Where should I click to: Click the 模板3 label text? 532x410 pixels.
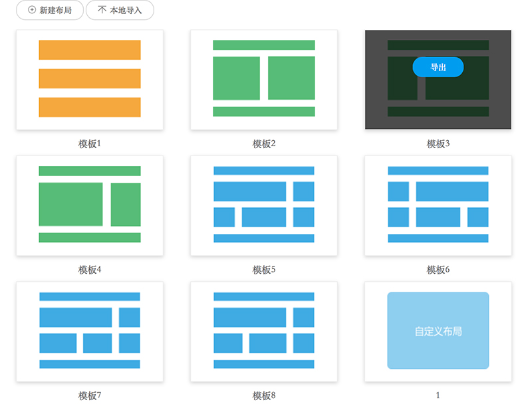point(438,144)
